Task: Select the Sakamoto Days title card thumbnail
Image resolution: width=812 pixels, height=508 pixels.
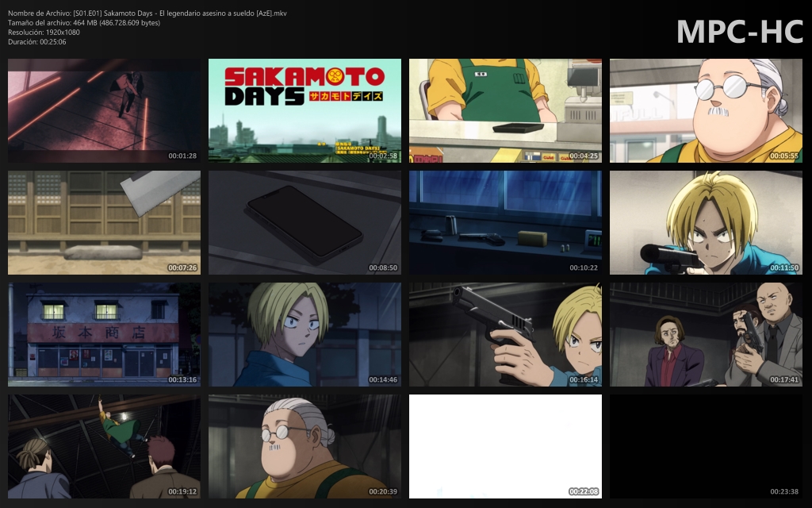Action: coord(305,110)
